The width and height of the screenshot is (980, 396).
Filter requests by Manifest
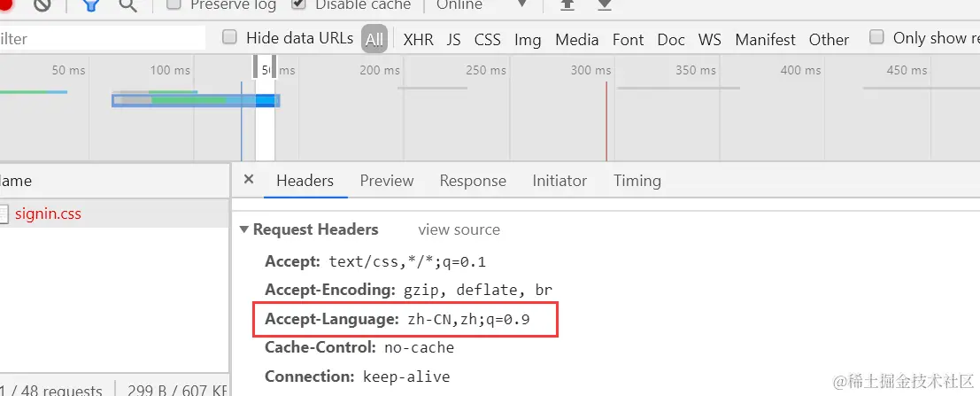[765, 39]
